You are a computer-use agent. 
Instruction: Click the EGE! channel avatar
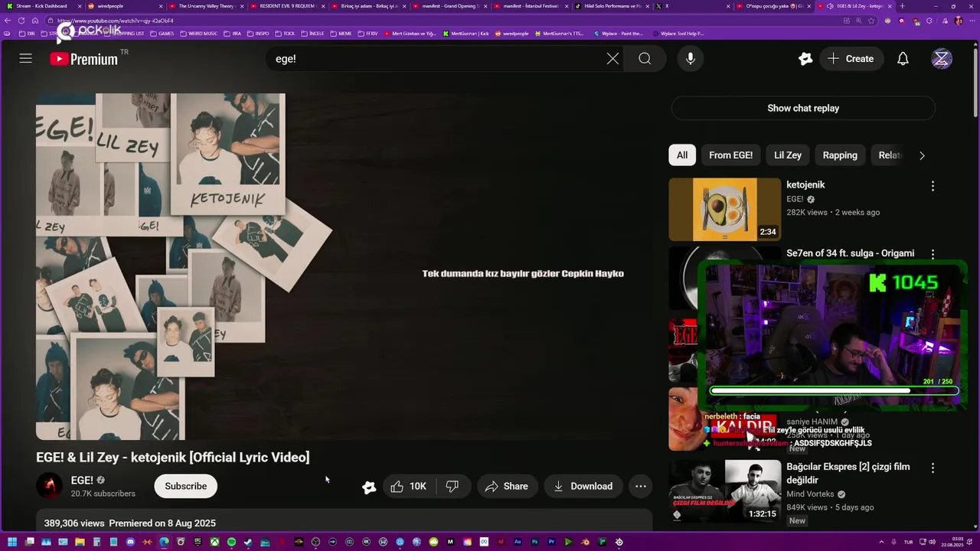[50, 486]
